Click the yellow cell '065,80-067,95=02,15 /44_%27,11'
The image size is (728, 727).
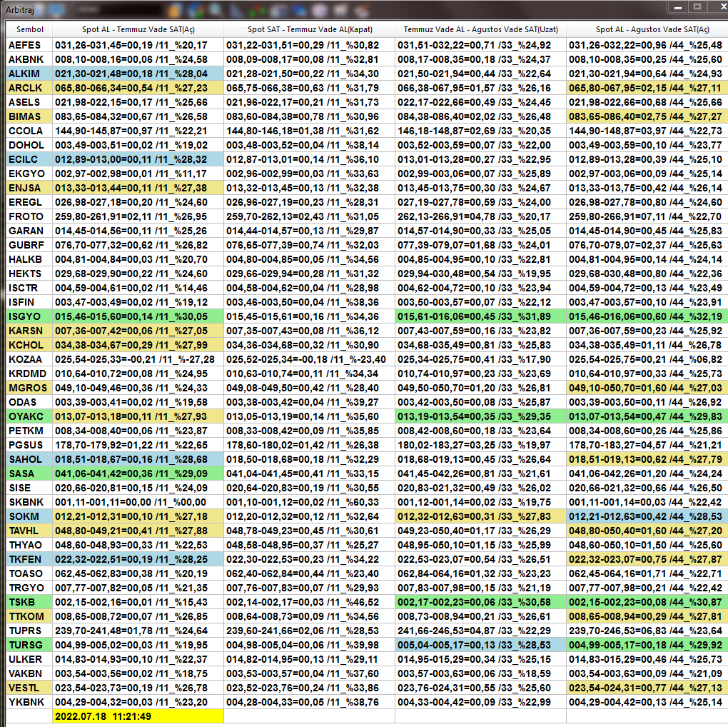tap(647, 88)
